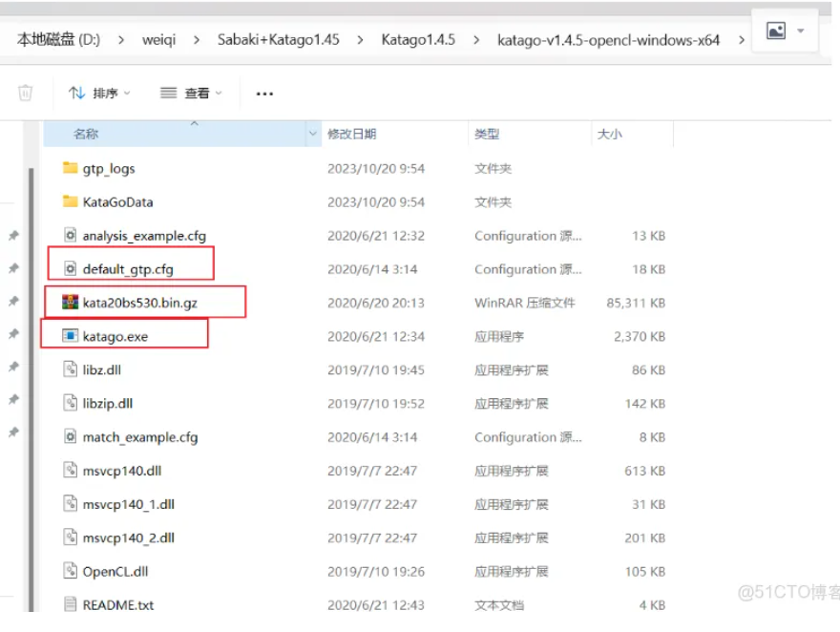Click the 文本文档 type of README.txt
This screenshot has height=632, width=840.
(499, 605)
